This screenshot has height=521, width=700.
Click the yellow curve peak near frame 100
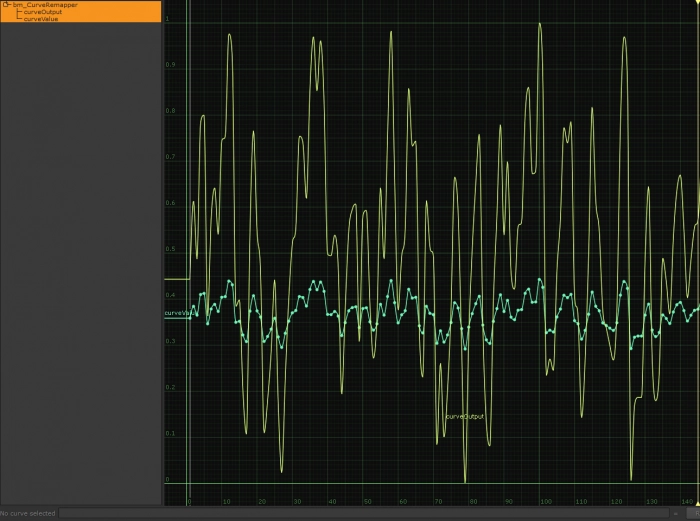(x=540, y=24)
